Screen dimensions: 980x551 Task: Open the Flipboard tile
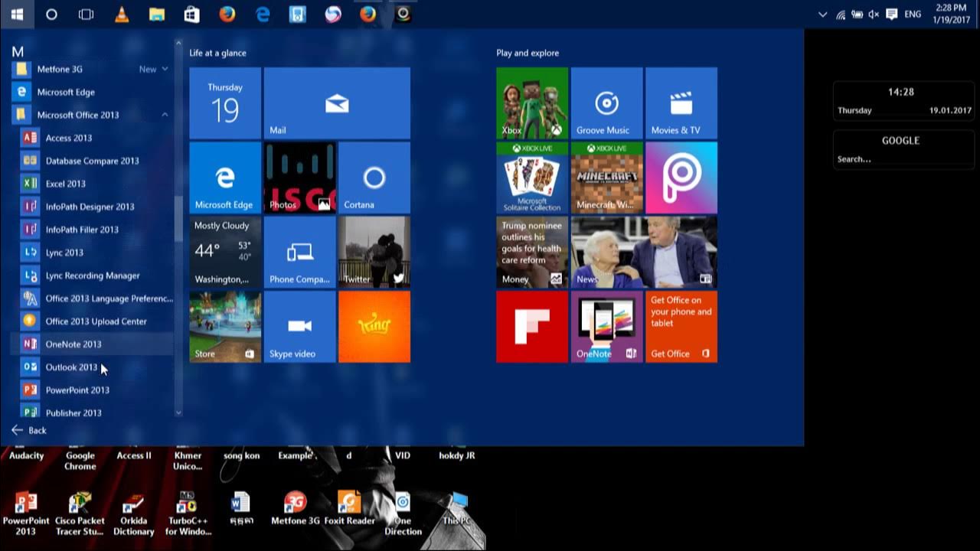coord(532,327)
